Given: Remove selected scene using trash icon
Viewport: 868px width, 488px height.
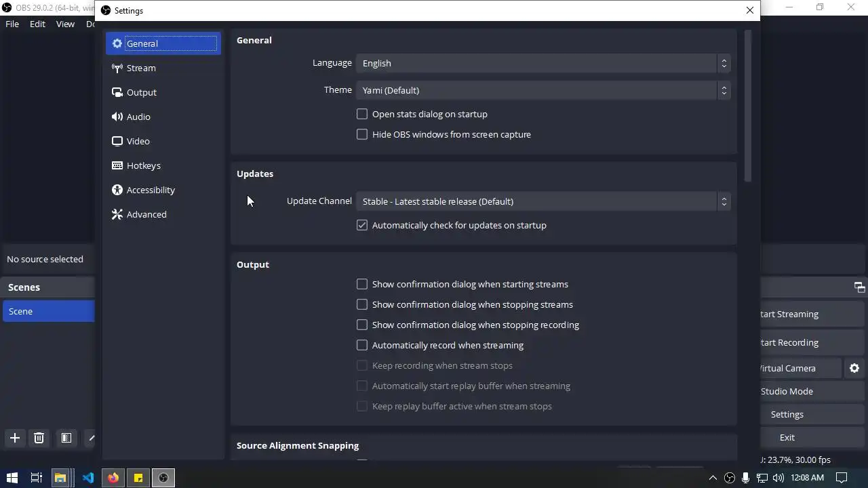Looking at the screenshot, I should (x=39, y=438).
